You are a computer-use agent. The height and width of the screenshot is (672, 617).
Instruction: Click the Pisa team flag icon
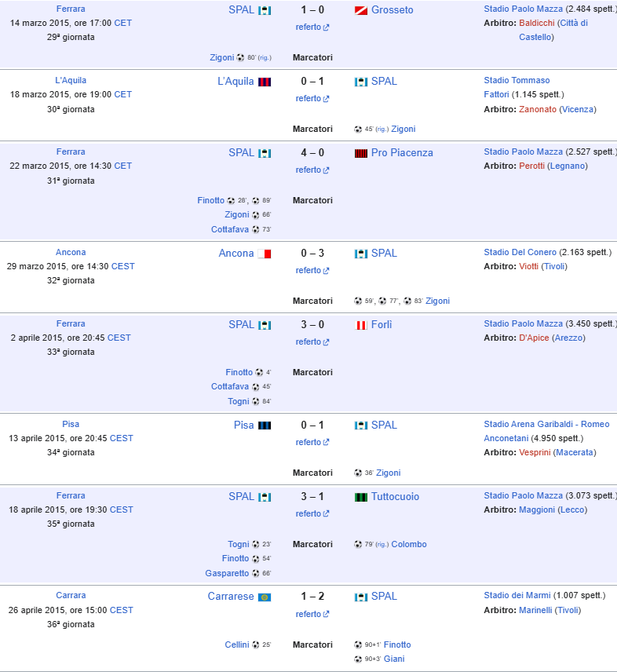[265, 425]
